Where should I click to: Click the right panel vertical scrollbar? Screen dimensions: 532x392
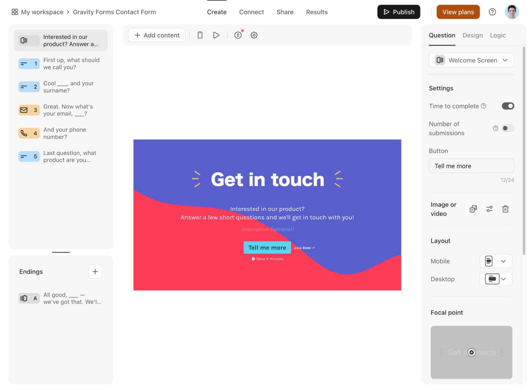pyautogui.click(x=524, y=151)
